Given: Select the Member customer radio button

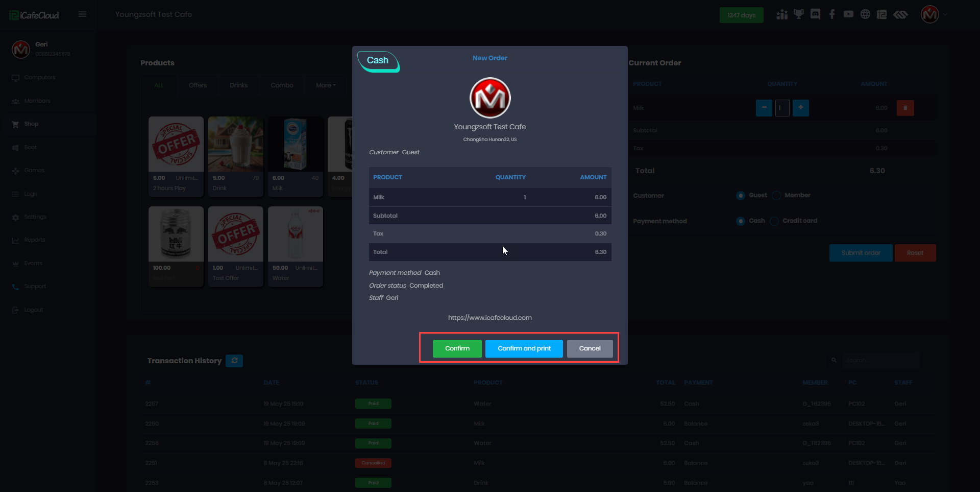Looking at the screenshot, I should click(x=776, y=196).
